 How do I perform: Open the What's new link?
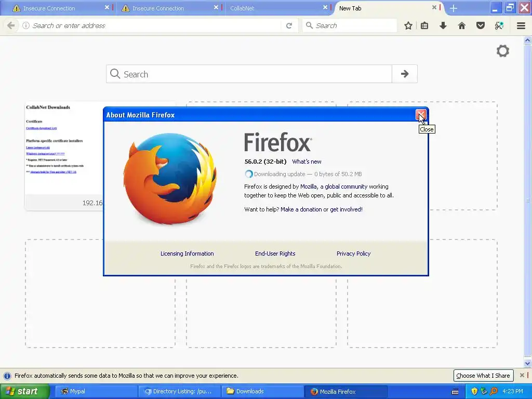307,162
